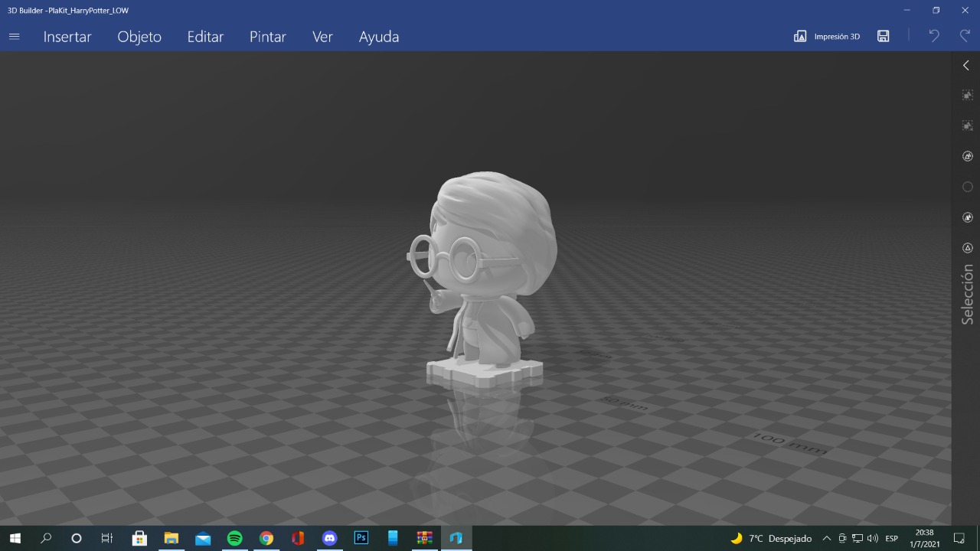Open Task View
Screen dimensions: 980x551
[x=107, y=538]
